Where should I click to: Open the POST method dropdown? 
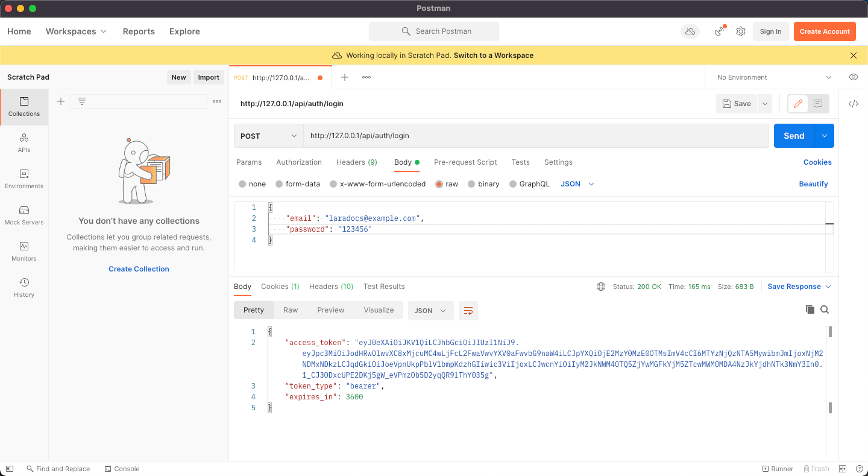coord(269,136)
